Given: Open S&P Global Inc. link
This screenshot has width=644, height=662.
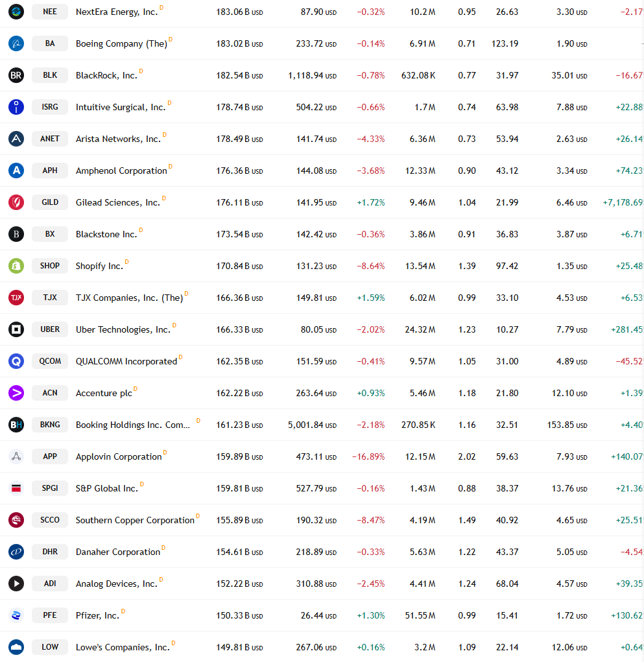Looking at the screenshot, I should point(107,488).
